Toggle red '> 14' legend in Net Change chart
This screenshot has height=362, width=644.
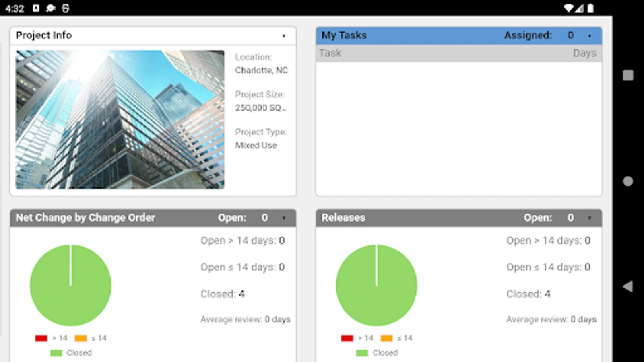(x=51, y=338)
